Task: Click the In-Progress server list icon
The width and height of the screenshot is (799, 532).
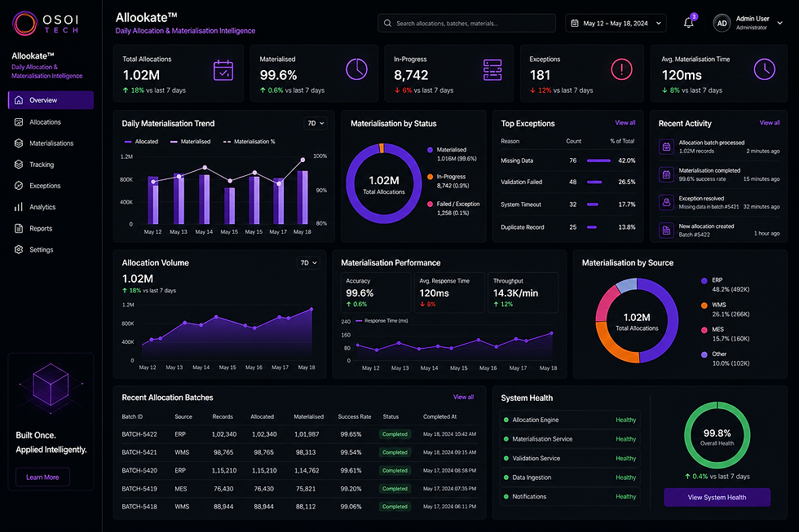Action: click(492, 70)
